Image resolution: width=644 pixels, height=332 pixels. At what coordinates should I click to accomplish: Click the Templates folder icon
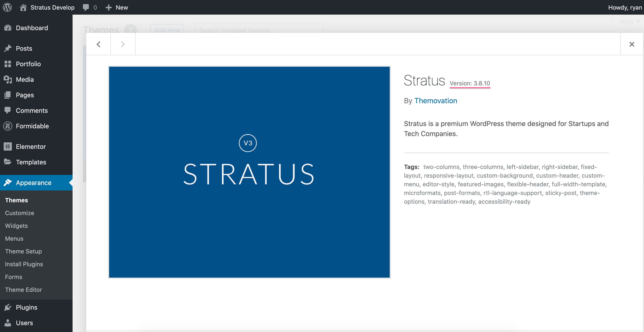(x=8, y=162)
